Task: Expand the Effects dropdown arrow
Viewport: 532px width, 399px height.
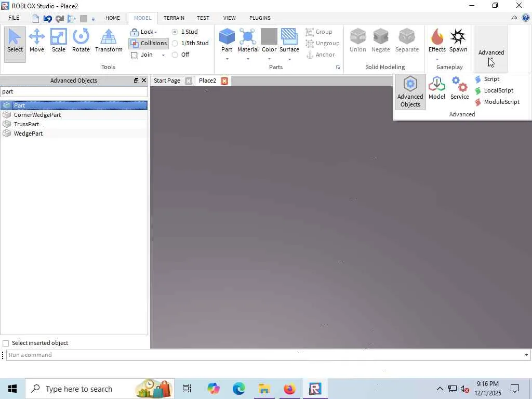Action: click(x=437, y=59)
